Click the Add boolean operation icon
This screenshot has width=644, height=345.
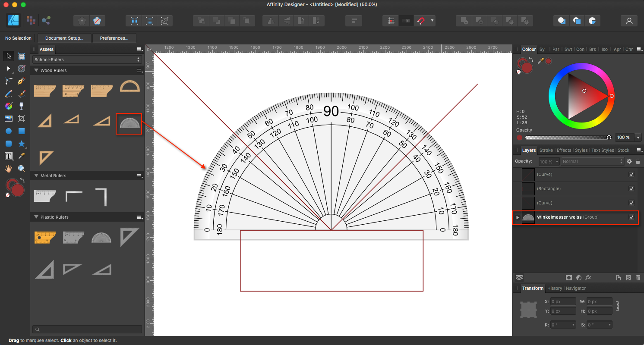pyautogui.click(x=465, y=20)
